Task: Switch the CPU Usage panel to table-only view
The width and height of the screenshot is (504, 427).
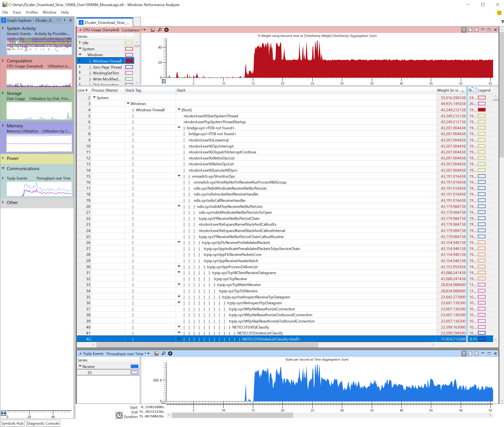Action: coord(476,30)
